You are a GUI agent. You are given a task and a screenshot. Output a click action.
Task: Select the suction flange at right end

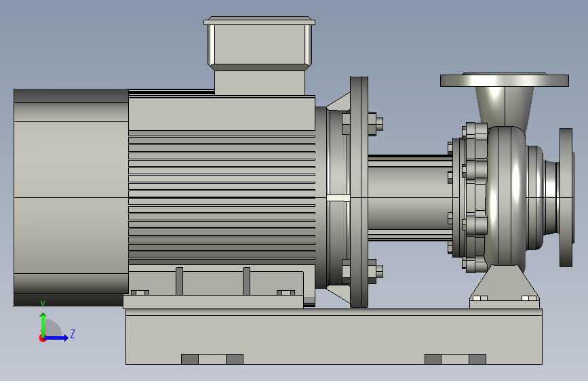pos(566,198)
